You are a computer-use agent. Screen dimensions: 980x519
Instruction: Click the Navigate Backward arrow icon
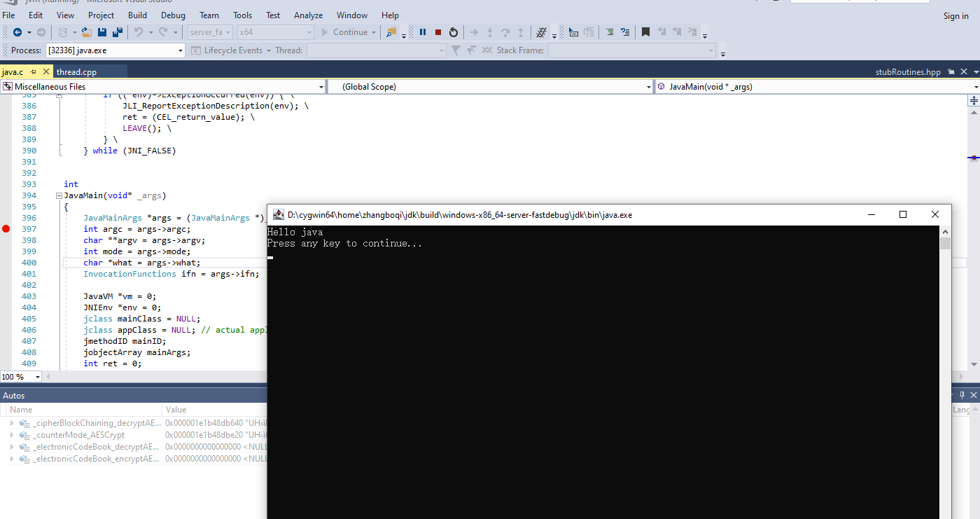pos(17,32)
